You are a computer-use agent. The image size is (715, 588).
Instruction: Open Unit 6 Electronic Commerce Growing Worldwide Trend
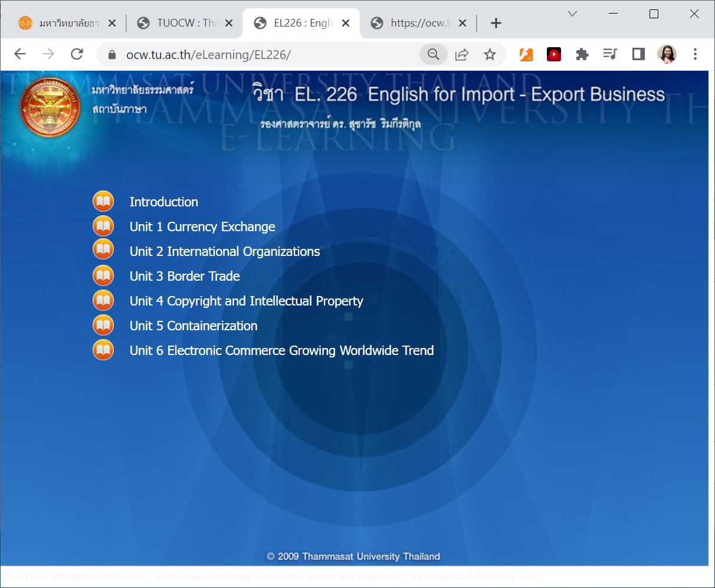(x=281, y=350)
